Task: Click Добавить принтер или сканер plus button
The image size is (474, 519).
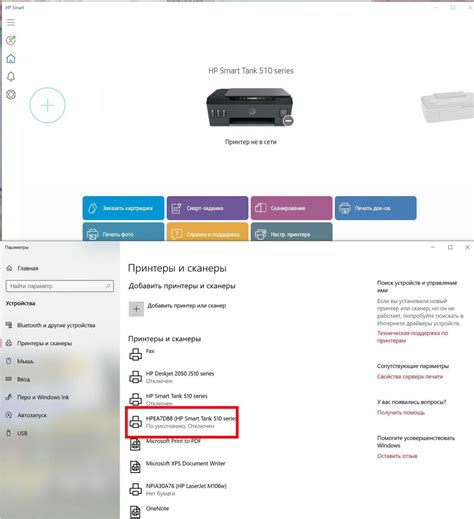Action: point(136,309)
